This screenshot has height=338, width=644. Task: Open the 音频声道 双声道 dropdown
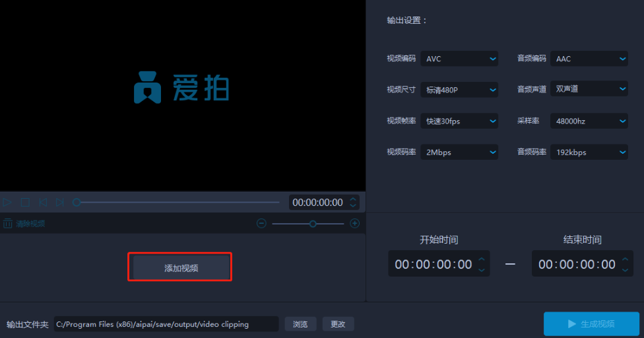pos(589,88)
